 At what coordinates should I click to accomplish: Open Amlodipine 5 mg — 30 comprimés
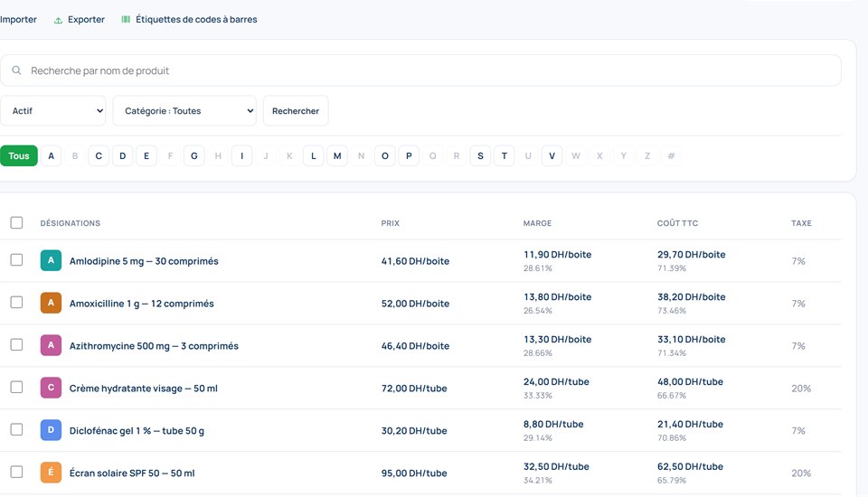pos(144,261)
